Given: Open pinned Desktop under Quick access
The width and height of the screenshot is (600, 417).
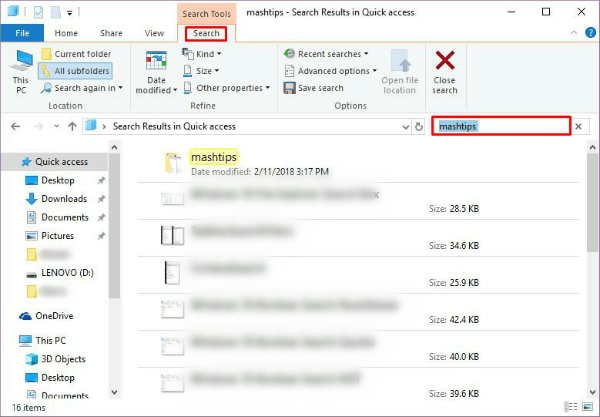Looking at the screenshot, I should 58,180.
